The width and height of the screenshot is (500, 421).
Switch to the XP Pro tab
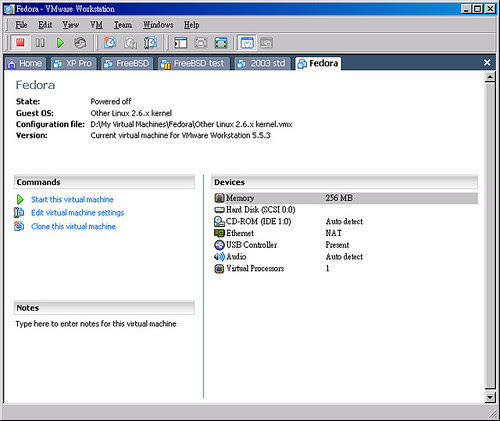click(x=73, y=63)
